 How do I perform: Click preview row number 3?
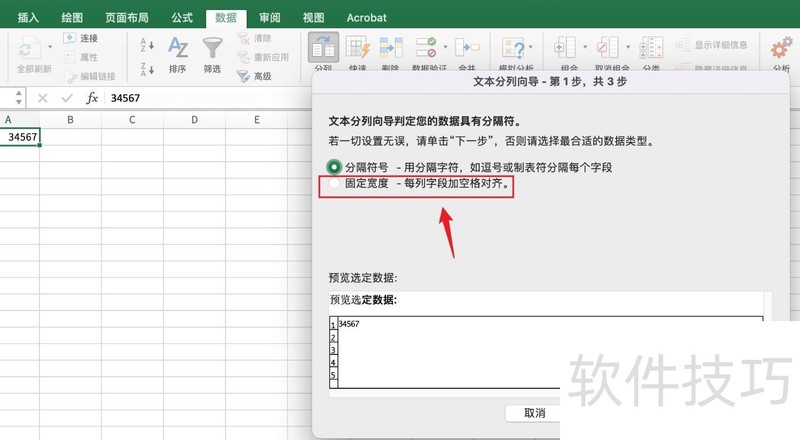pos(333,350)
